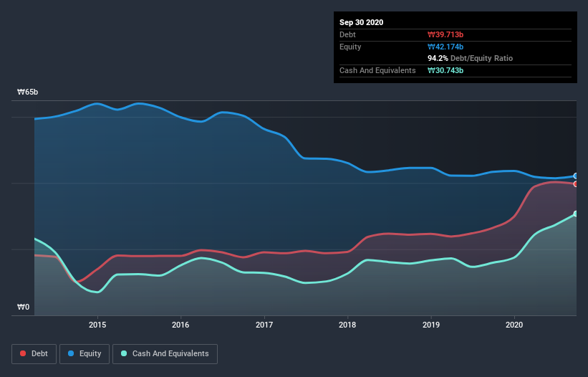Click the 2015 x-axis label
Screen dimensions: 588x377
[x=97, y=325]
